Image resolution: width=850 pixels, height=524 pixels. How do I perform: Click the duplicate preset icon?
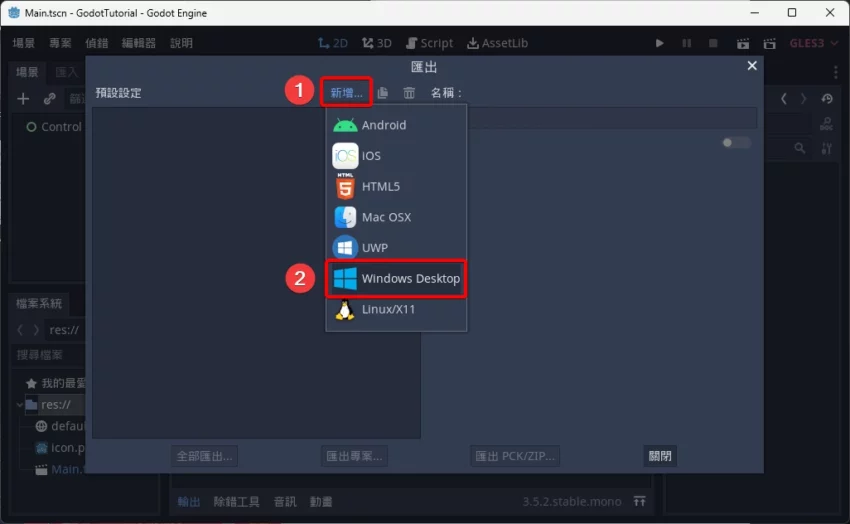383,93
